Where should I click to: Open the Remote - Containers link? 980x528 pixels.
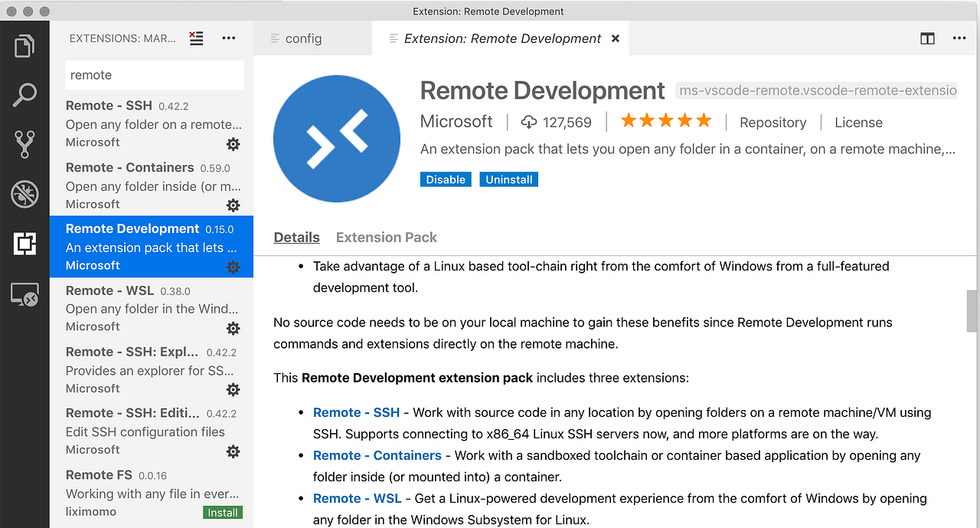(x=377, y=455)
